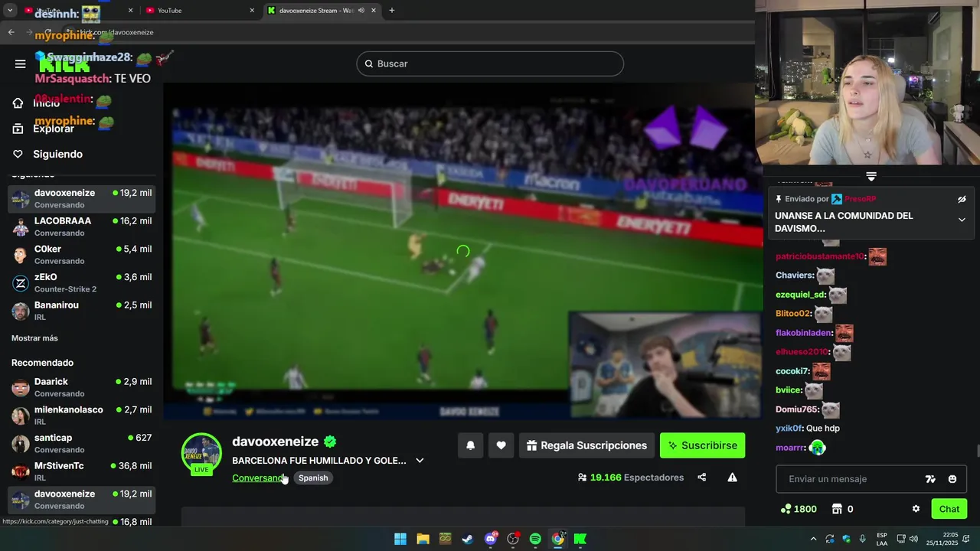Open Kick app from taskbar

point(580,539)
